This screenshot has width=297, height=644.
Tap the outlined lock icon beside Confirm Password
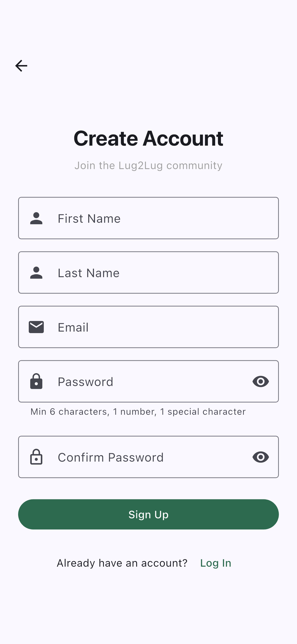pyautogui.click(x=36, y=457)
